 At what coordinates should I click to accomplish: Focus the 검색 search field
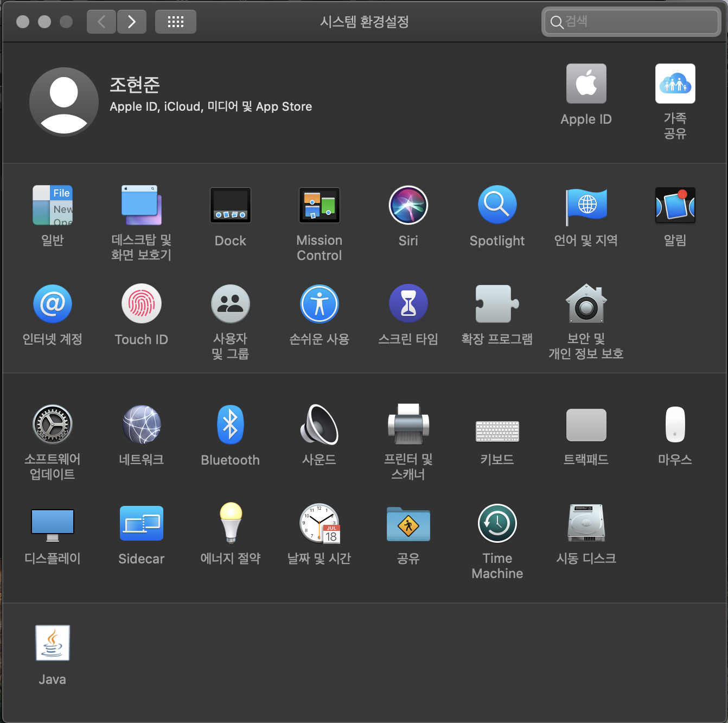[x=631, y=22]
